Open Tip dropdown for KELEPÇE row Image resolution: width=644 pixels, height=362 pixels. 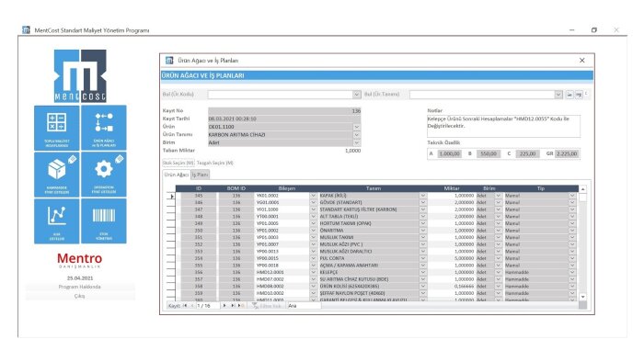(x=572, y=273)
